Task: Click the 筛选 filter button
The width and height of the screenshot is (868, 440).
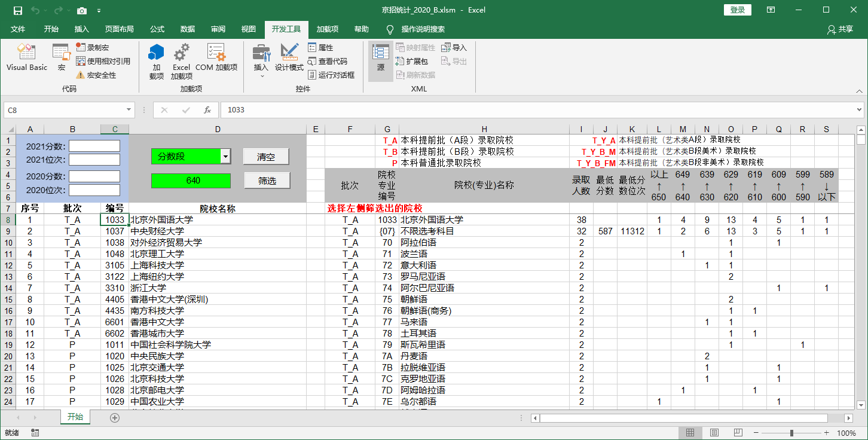Action: [267, 181]
